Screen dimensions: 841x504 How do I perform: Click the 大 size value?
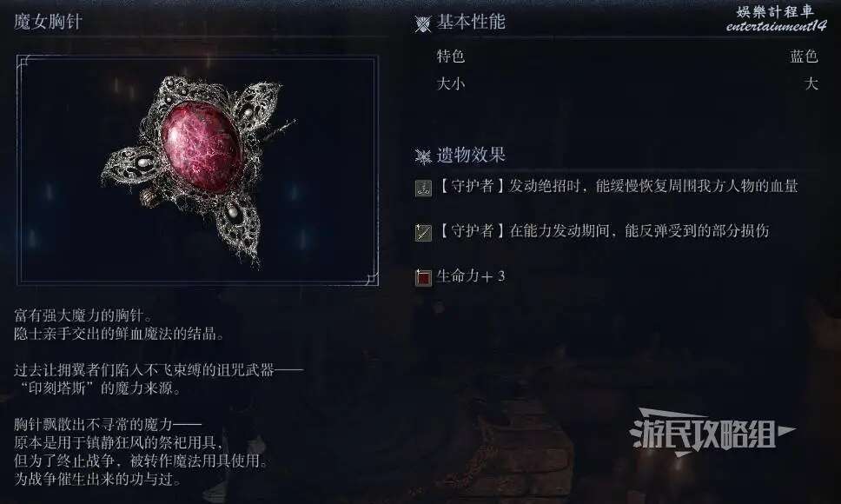811,84
